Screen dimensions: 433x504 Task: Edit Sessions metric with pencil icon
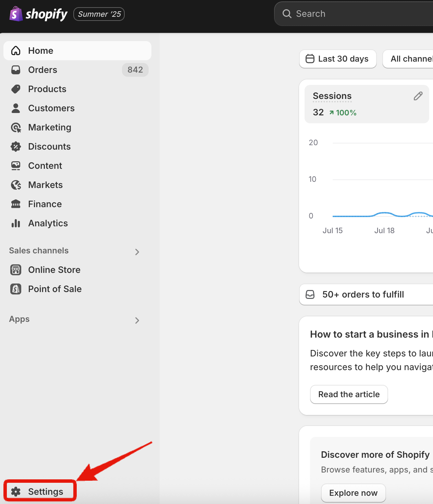pos(418,96)
